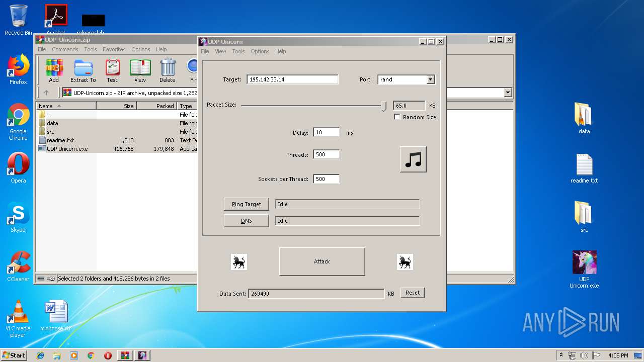
Task: Click in the Delay field
Action: (326, 133)
